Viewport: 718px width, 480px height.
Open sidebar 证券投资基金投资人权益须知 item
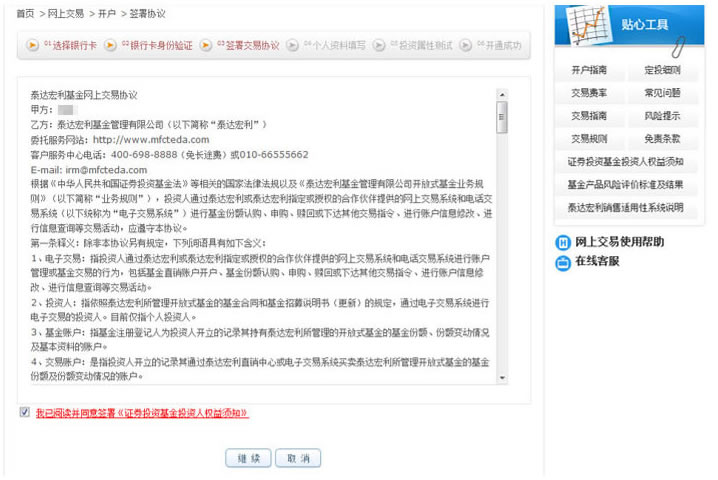[x=626, y=162]
